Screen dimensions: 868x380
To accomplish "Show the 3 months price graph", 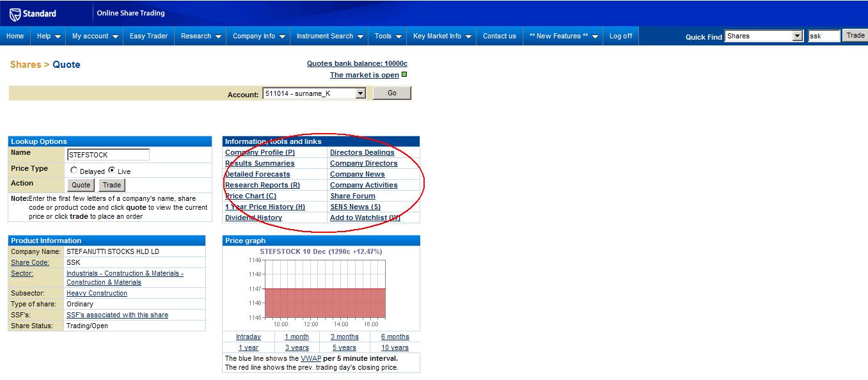I will [345, 336].
